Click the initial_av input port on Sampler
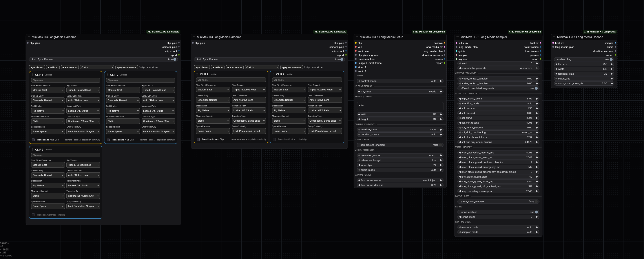644x259 pixels. (456, 43)
